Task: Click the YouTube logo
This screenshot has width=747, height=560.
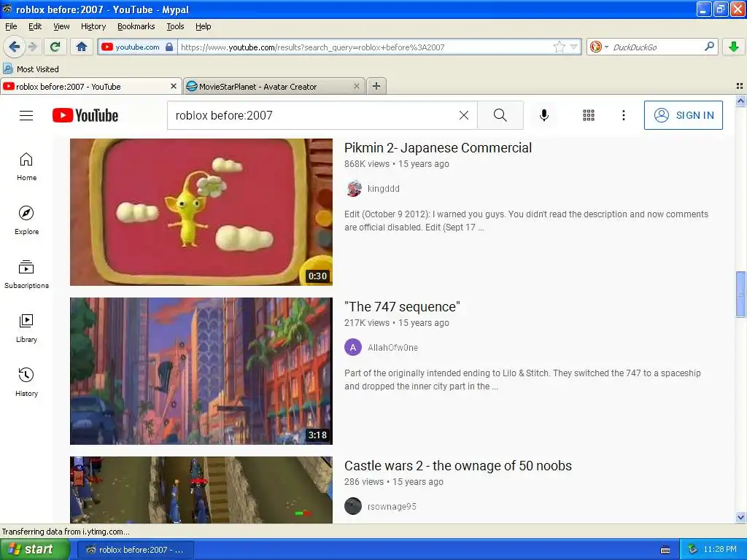Action: click(x=85, y=115)
